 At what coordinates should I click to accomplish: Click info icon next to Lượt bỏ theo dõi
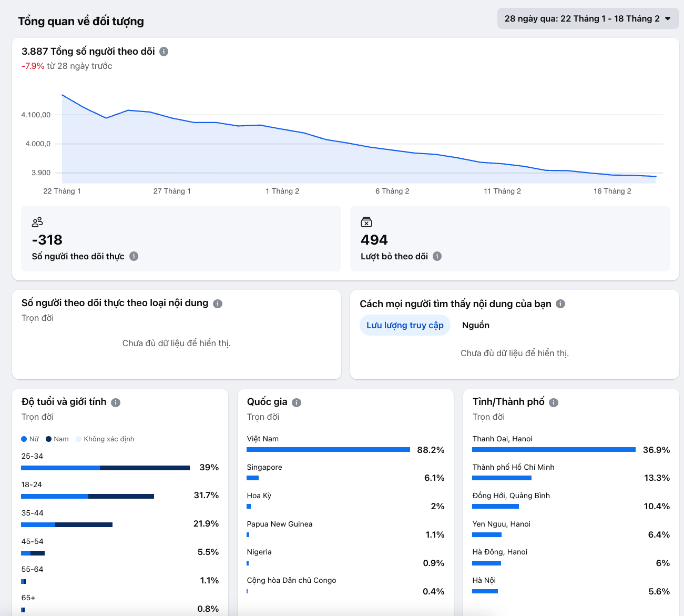pos(437,256)
